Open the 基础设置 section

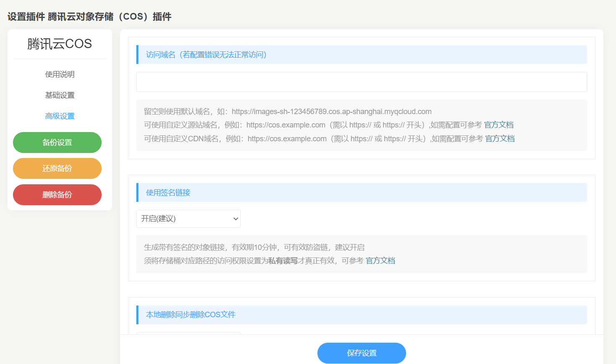(60, 95)
